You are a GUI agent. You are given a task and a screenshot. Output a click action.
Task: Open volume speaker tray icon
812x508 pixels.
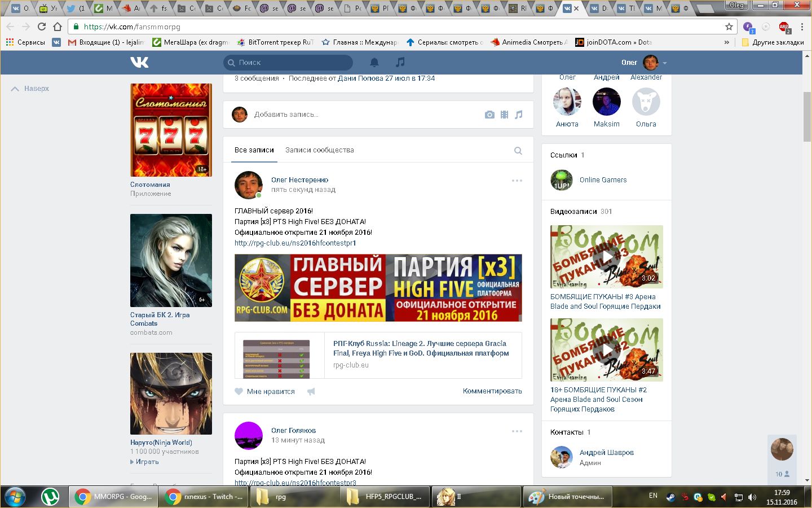coord(752,497)
